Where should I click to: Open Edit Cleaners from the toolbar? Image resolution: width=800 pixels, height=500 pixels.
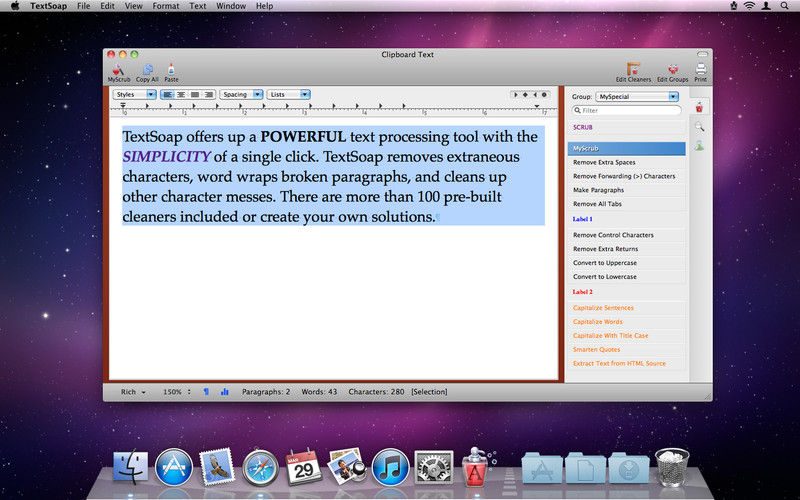point(633,72)
